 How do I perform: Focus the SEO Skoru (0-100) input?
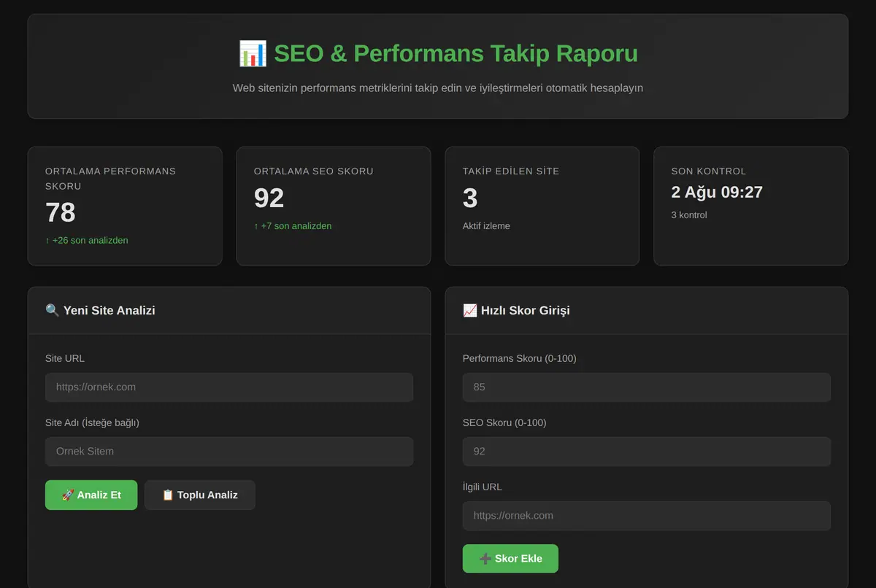point(647,452)
